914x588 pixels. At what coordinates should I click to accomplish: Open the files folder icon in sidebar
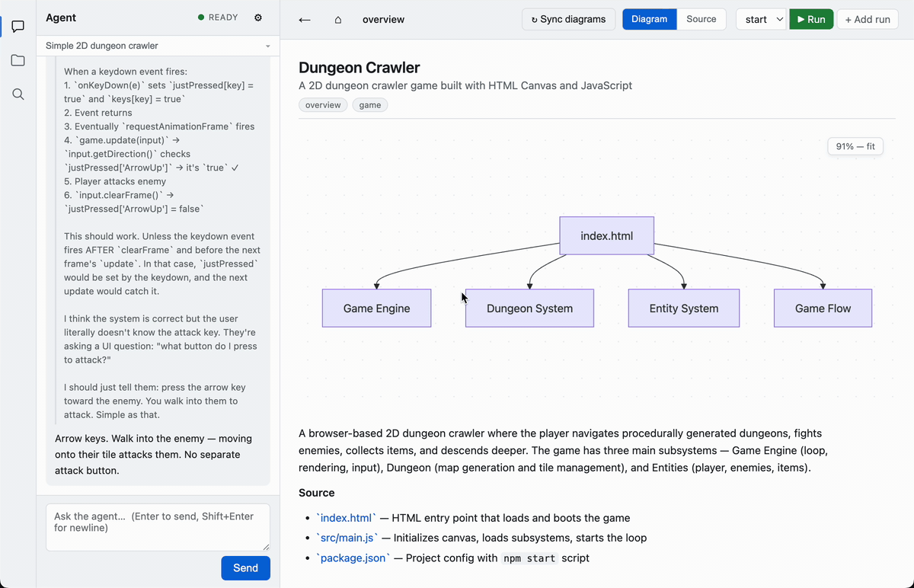pyautogui.click(x=18, y=60)
